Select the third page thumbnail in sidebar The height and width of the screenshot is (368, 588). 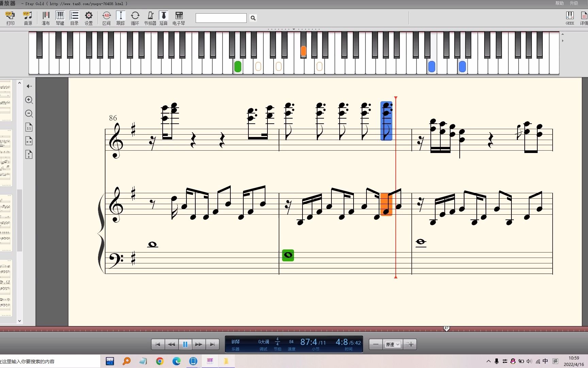(5, 223)
